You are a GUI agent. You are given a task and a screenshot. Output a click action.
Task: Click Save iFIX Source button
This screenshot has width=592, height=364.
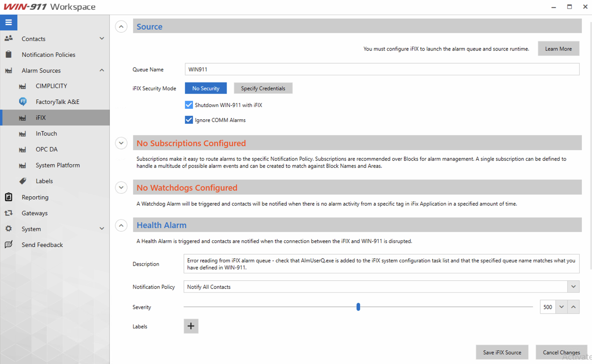pos(502,352)
